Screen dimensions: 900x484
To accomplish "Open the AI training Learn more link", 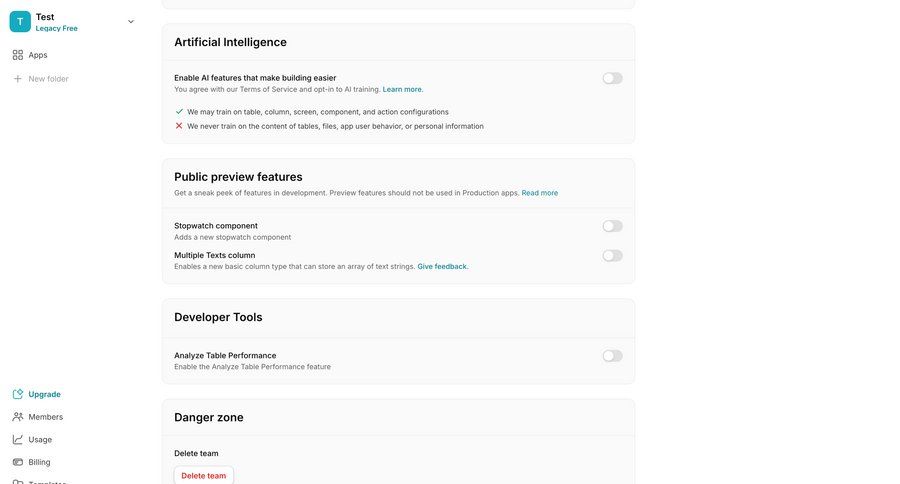I will tap(402, 90).
